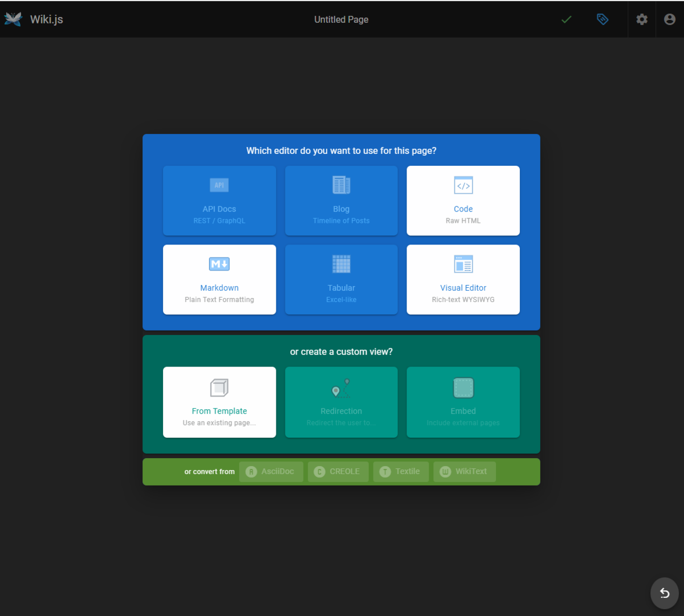Open the settings gear in header
684x616 pixels.
pos(642,19)
